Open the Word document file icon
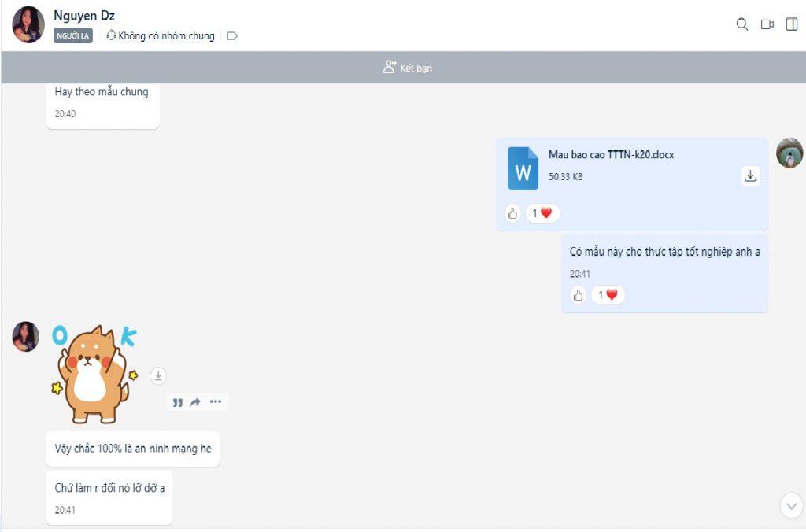 pos(523,168)
